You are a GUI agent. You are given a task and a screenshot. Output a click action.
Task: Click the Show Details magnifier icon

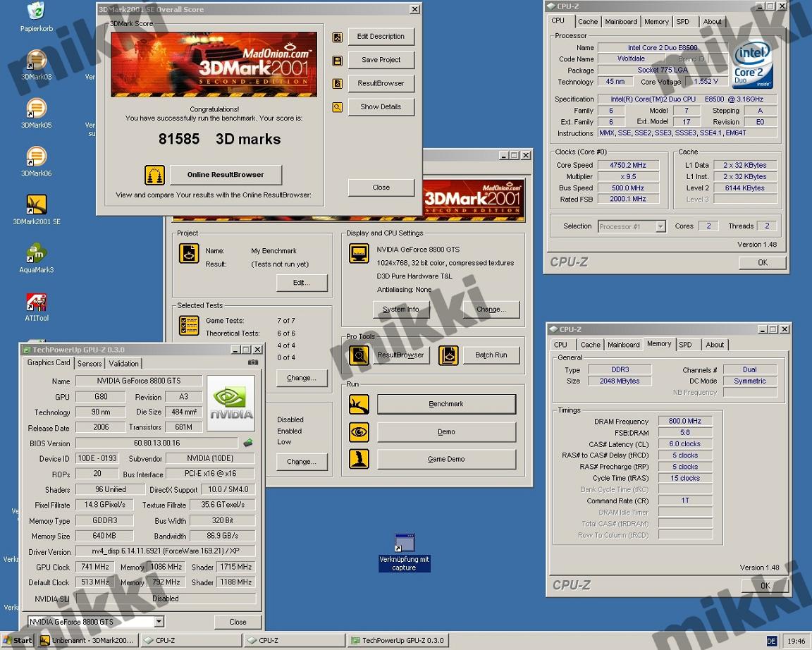pyautogui.click(x=337, y=107)
